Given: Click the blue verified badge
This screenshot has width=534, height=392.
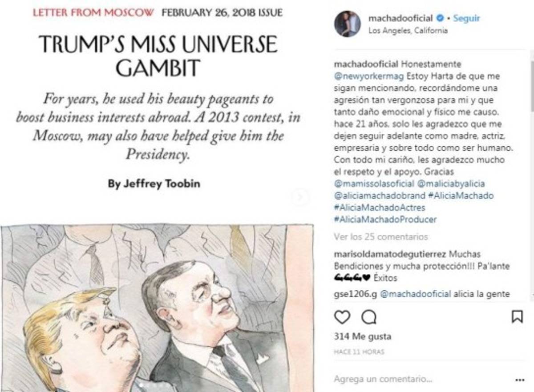Looking at the screenshot, I should pyautogui.click(x=440, y=19).
